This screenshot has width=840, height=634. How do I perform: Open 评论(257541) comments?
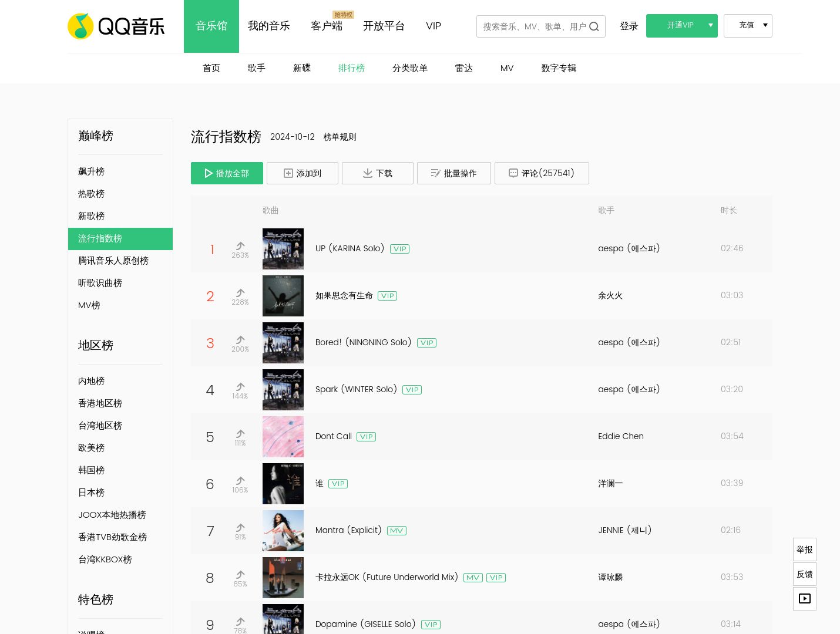click(x=542, y=173)
